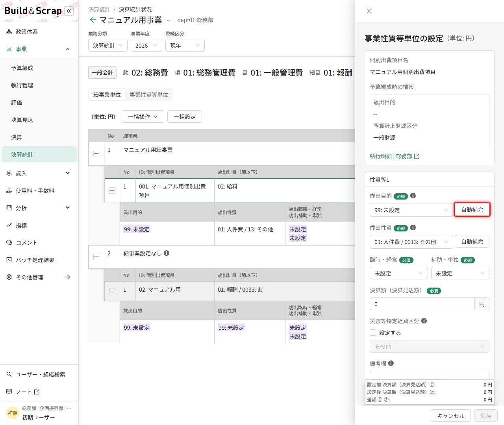Viewport: 504px width, 425px height.
Task: Click the キャンセル button
Action: [x=450, y=416]
